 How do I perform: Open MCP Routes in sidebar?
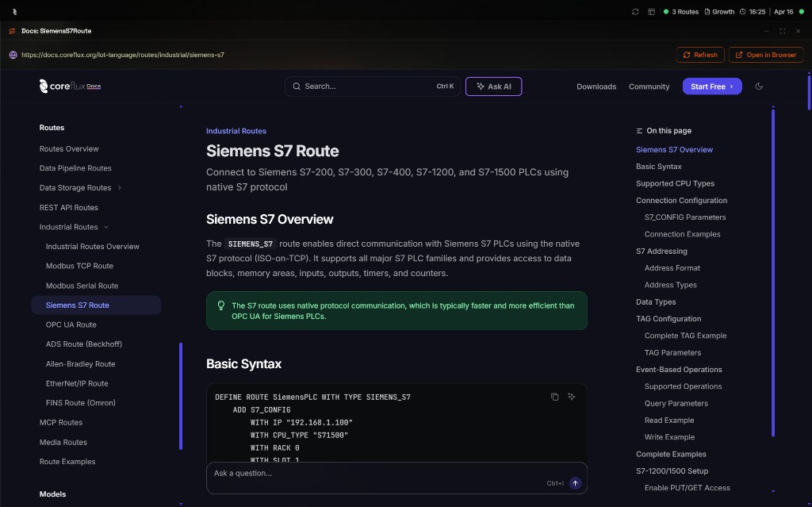[60, 422]
